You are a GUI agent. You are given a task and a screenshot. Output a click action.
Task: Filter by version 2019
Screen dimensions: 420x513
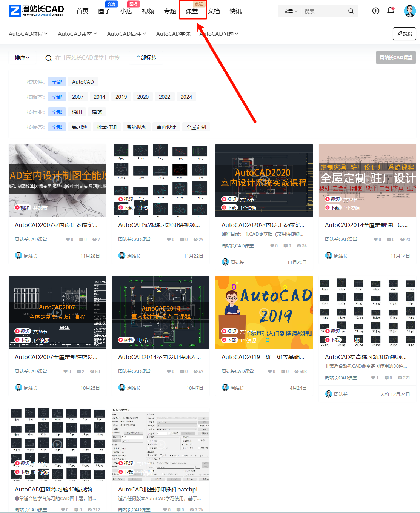tap(121, 97)
